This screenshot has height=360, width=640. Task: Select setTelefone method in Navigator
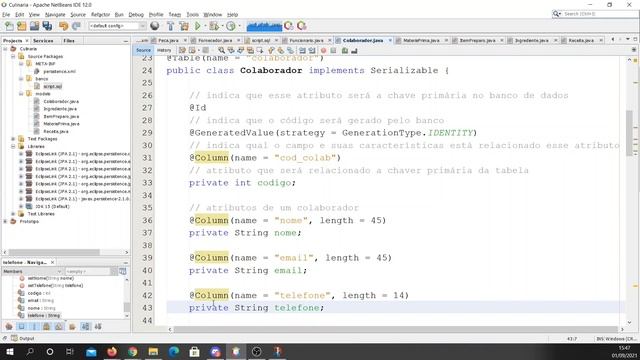coord(55,286)
